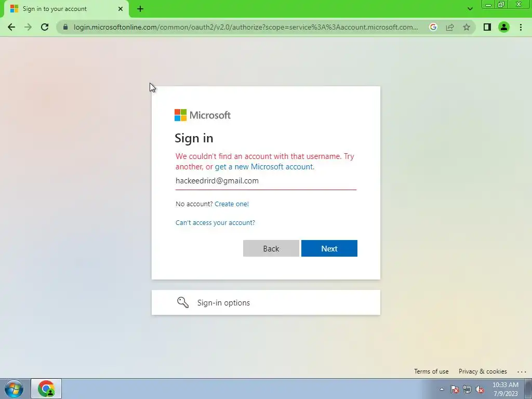Open the Chrome three-dot menu
532x399 pixels.
pyautogui.click(x=521, y=27)
